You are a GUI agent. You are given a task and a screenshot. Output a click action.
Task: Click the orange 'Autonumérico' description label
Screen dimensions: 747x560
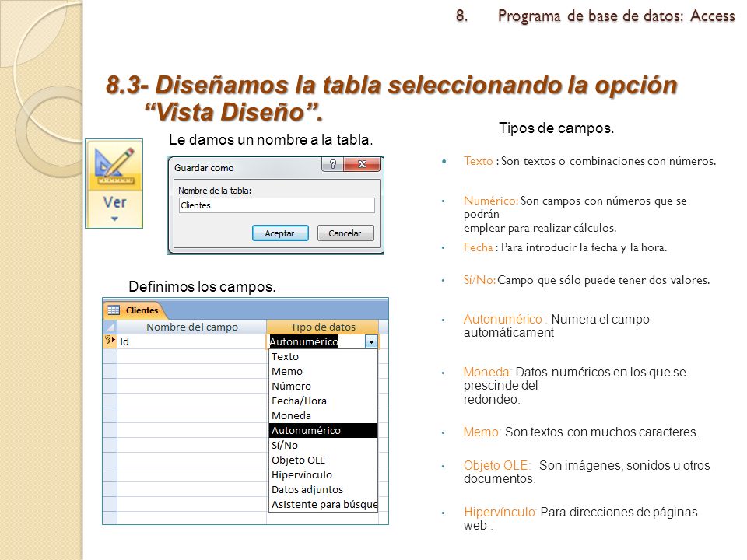(503, 319)
